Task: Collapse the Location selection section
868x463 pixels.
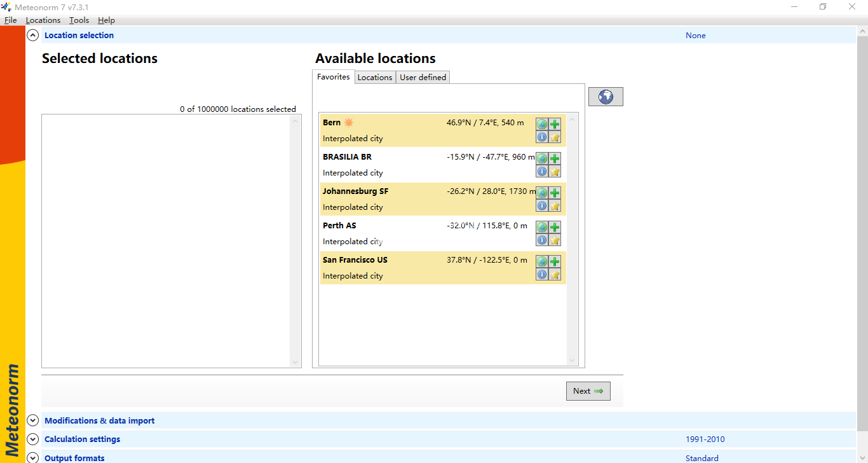Action: (33, 36)
